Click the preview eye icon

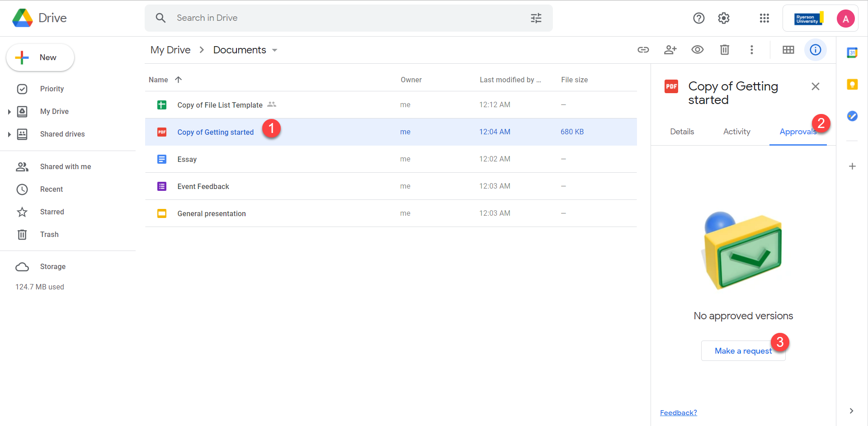point(697,50)
